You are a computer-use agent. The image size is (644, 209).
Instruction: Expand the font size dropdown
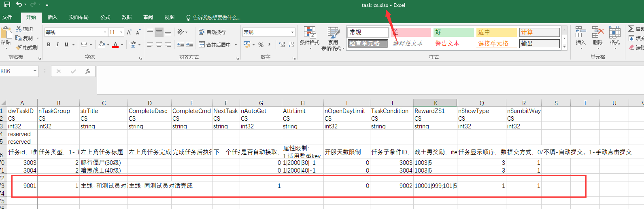pyautogui.click(x=121, y=32)
